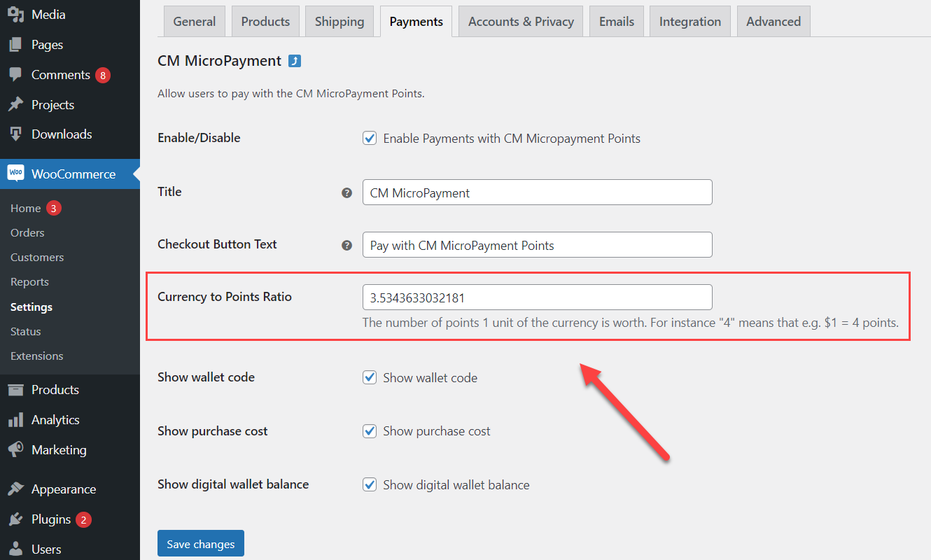The image size is (931, 560).
Task: Click the Plugins plug icon
Action: point(15,519)
